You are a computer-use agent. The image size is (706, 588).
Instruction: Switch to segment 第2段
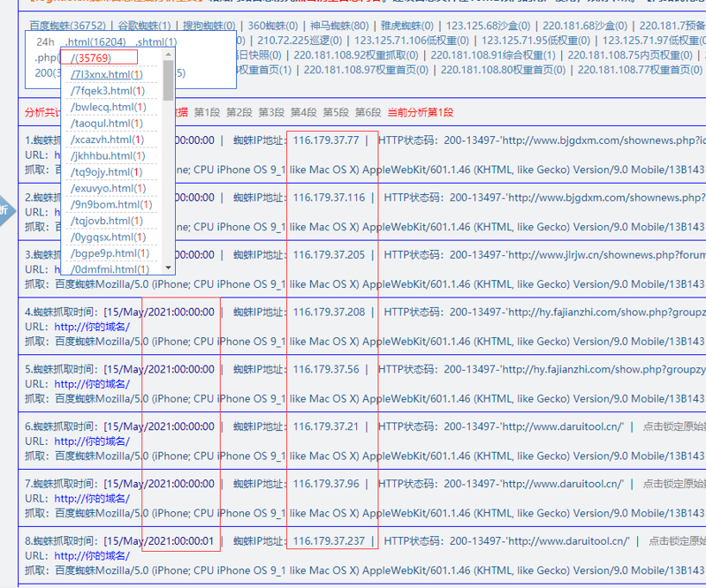pyautogui.click(x=239, y=112)
